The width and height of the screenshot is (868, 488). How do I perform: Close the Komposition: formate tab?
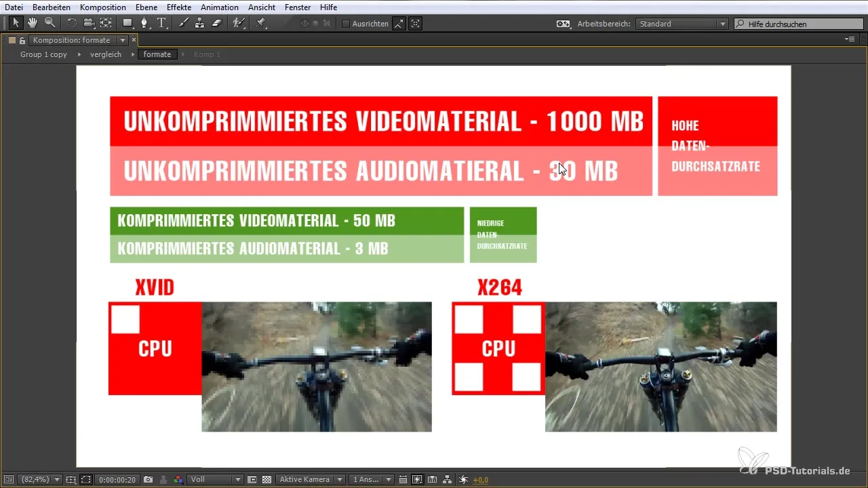coord(134,41)
